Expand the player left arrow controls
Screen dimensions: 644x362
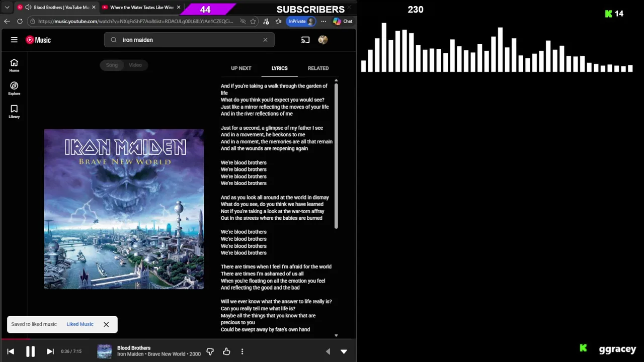click(x=328, y=352)
